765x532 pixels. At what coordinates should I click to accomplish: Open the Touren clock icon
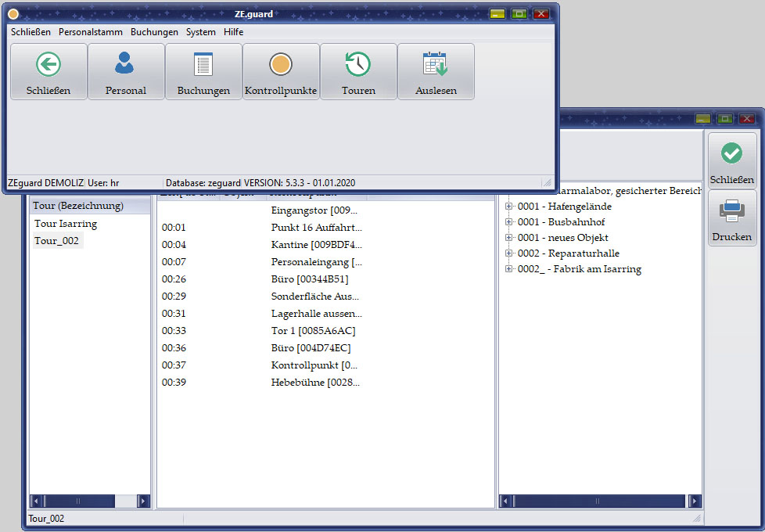tap(358, 64)
